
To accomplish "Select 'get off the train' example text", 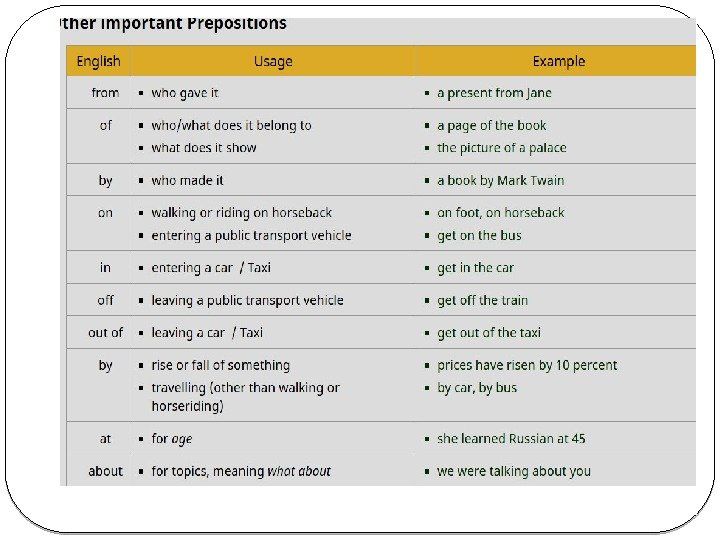I will (x=482, y=300).
